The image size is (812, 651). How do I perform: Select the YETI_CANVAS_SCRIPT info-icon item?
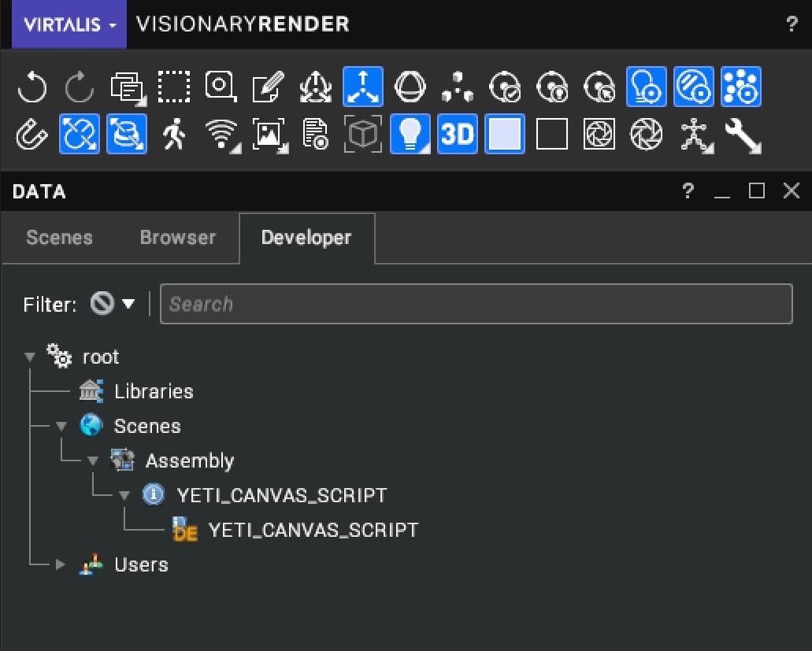point(282,496)
